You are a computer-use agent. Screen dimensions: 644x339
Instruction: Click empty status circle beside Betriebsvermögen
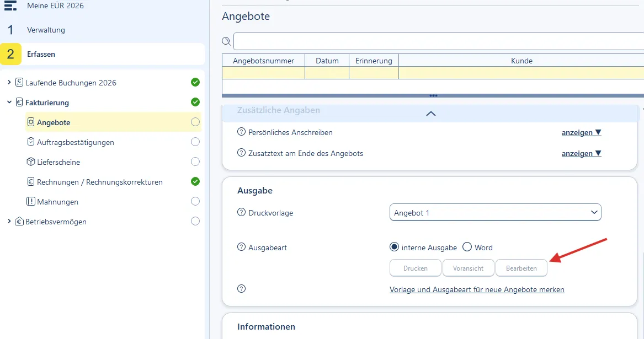point(195,221)
